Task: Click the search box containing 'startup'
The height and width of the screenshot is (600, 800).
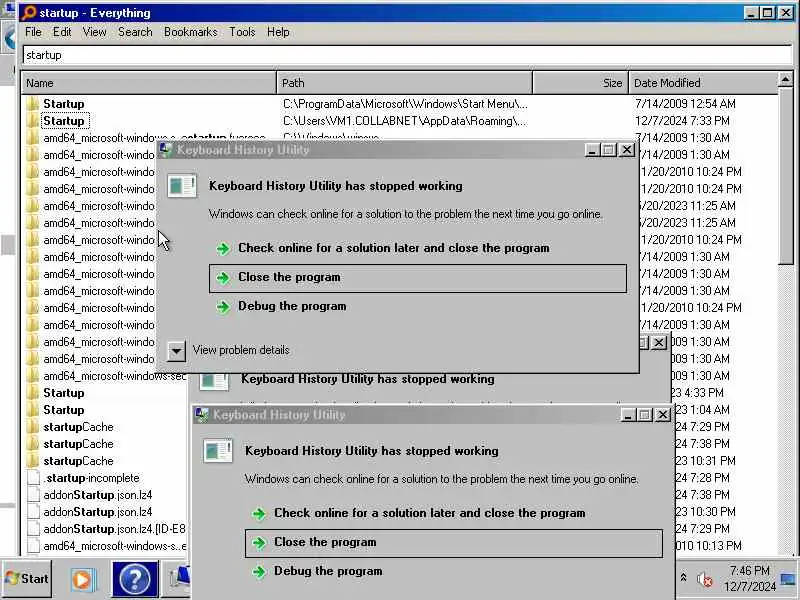Action: click(407, 55)
